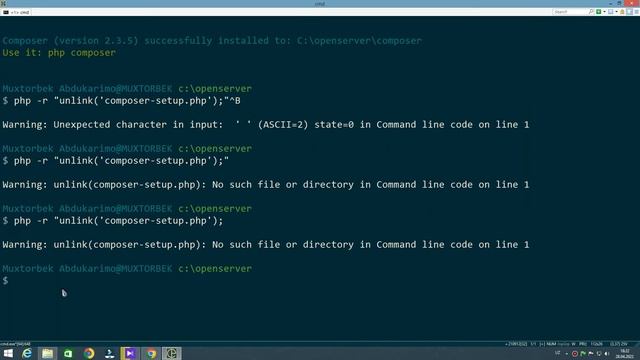Click the ConEmu taskbar icon
The height and width of the screenshot is (360, 640).
(x=171, y=353)
